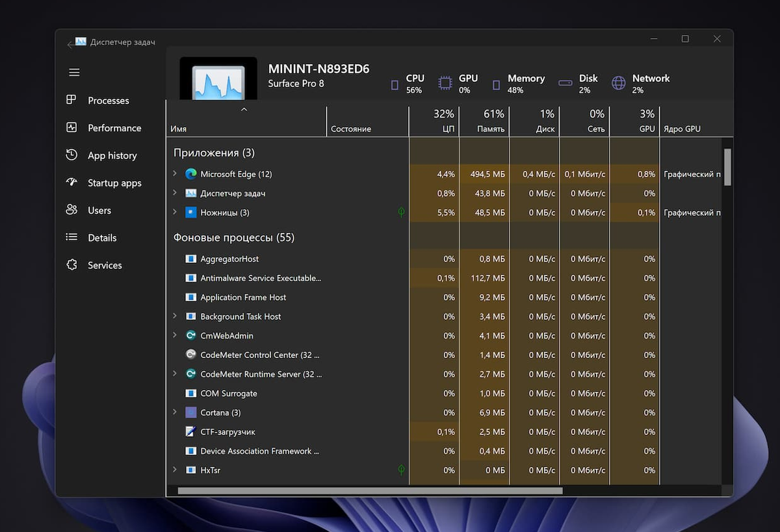Click the Disk drive icon in header

[x=565, y=82]
